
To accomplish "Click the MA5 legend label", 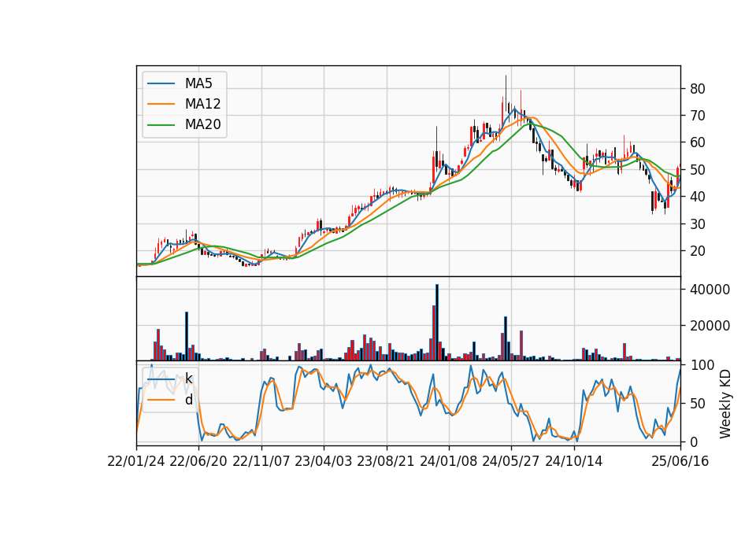I will 198,83.
